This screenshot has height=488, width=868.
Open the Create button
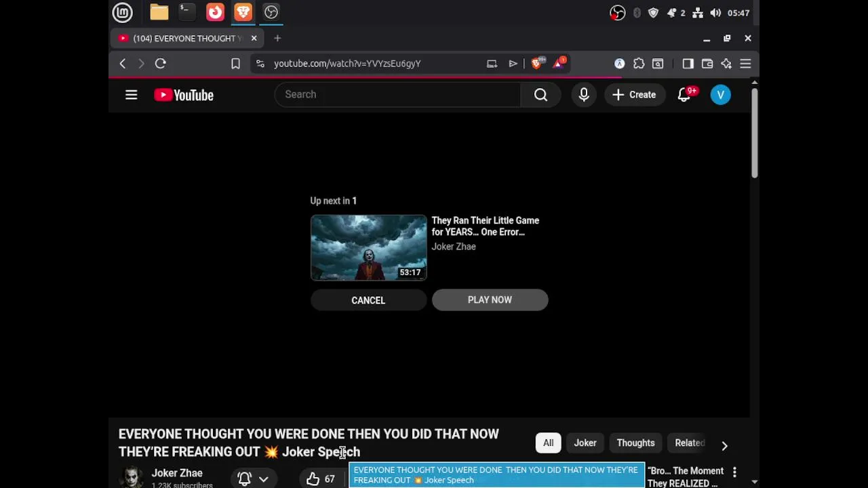point(635,95)
